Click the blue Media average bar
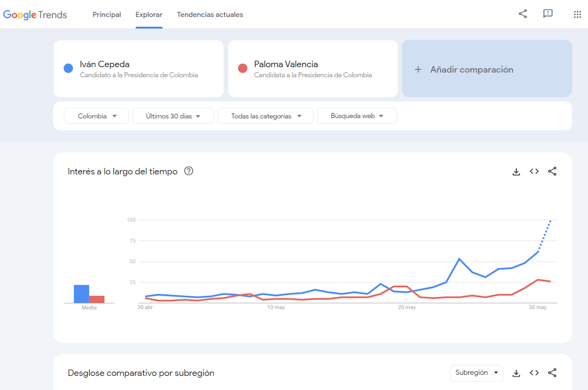Screen dimensions: 588x390 [81, 294]
